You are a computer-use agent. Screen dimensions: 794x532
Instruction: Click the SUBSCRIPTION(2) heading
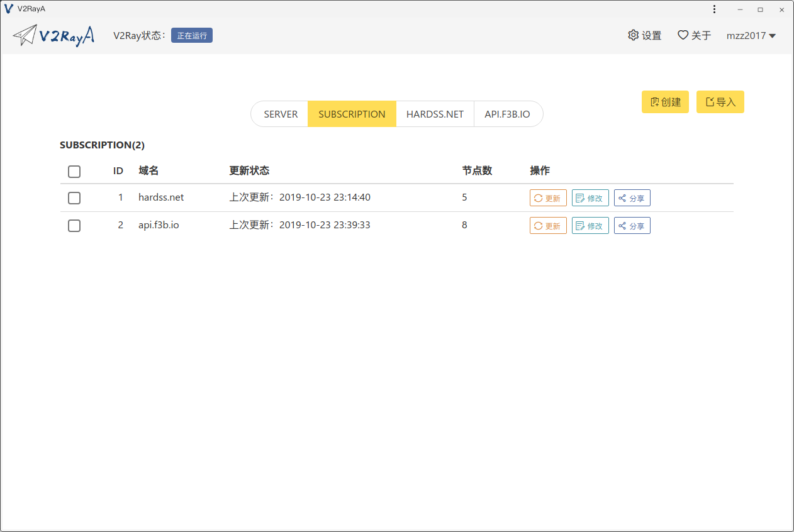[102, 145]
